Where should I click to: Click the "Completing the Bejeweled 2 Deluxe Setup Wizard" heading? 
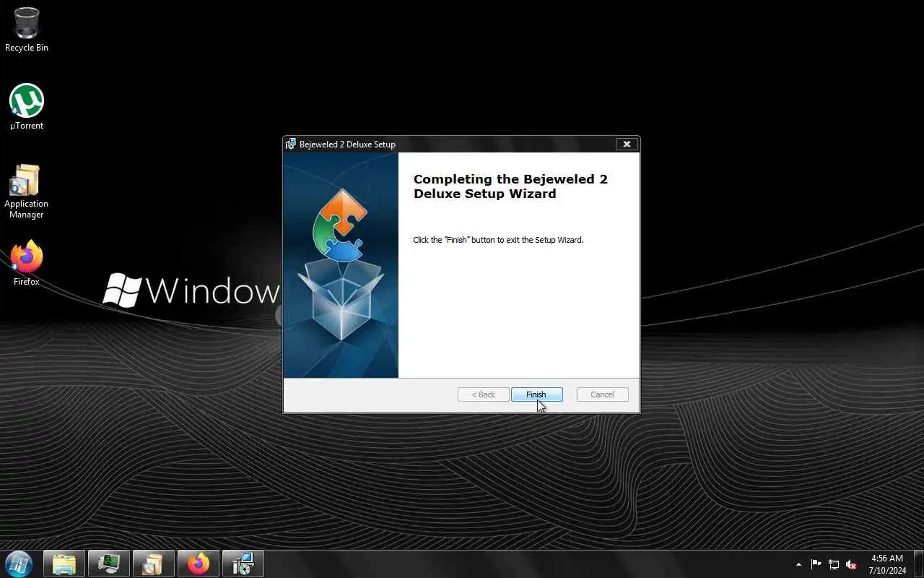[510, 186]
